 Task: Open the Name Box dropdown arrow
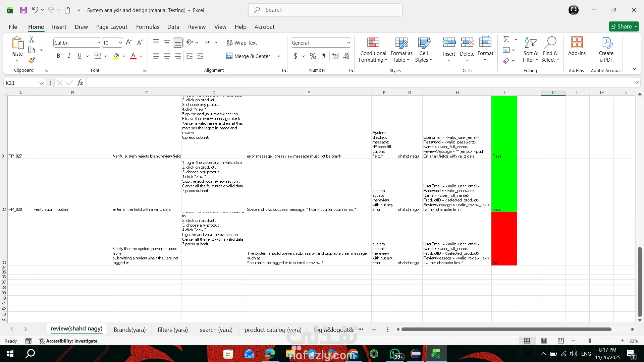41,83
